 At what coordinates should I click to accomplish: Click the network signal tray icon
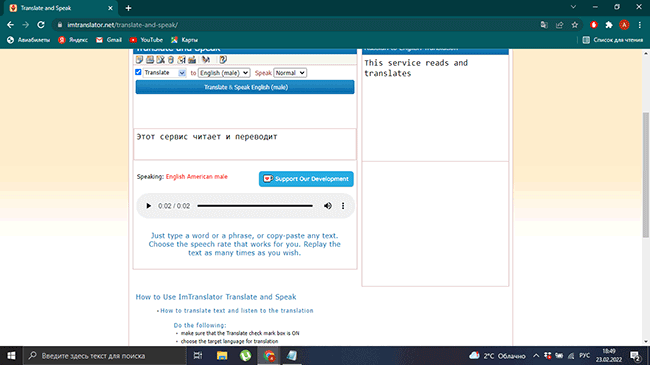tap(571, 356)
